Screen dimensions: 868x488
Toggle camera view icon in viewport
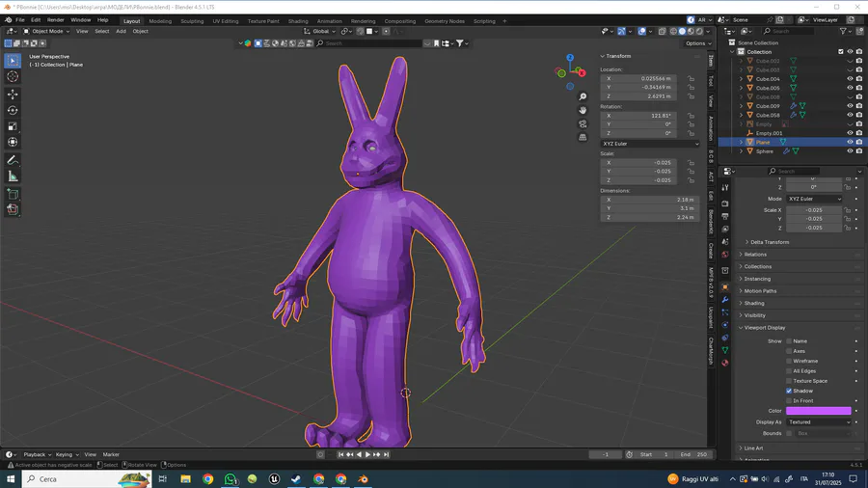click(583, 124)
